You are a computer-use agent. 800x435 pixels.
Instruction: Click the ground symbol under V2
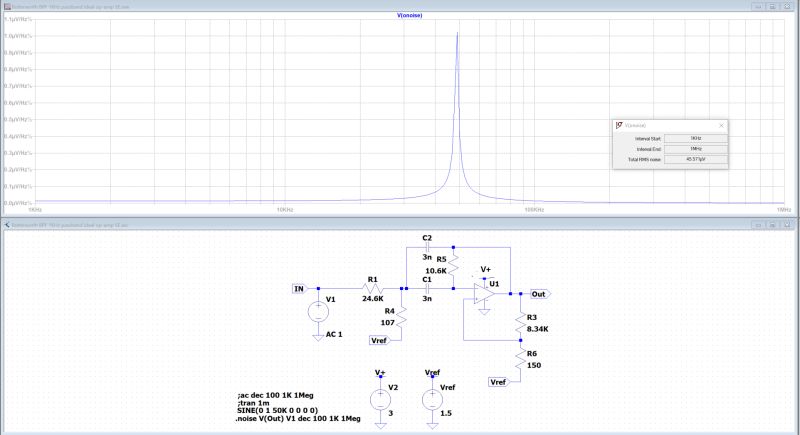[x=380, y=425]
